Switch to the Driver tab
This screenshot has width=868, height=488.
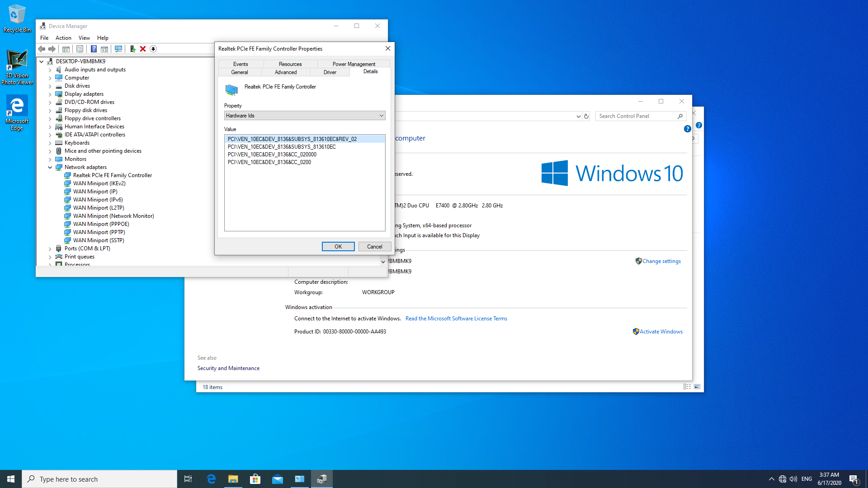tap(330, 72)
